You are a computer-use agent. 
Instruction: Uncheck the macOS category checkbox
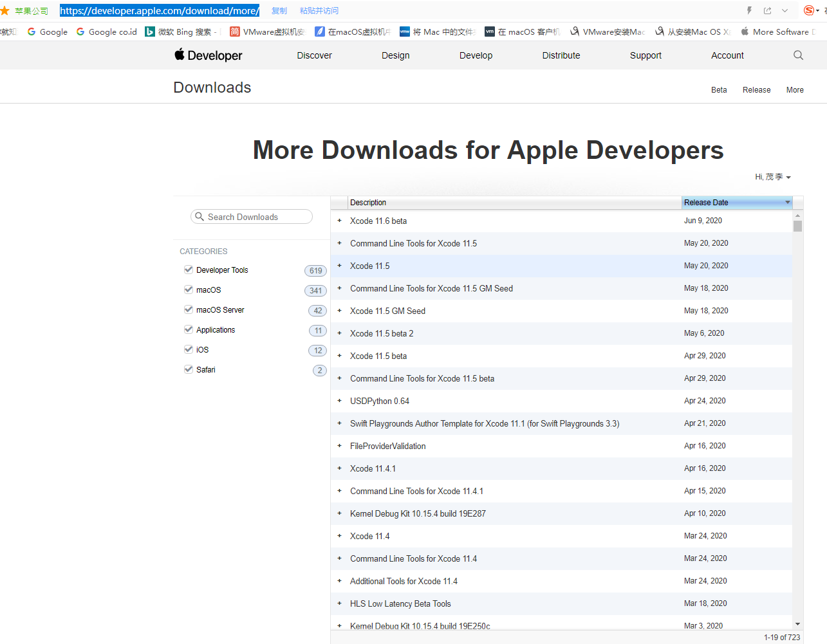189,290
